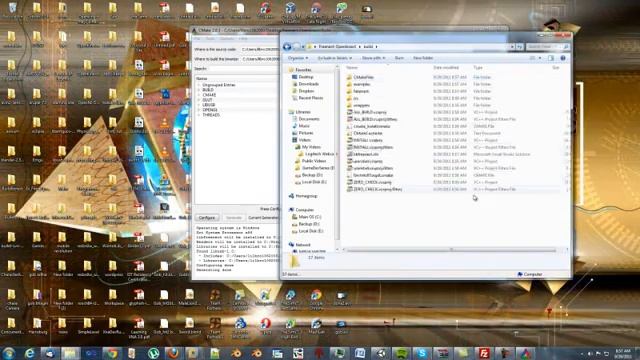Click the file list horizontal scrollbar

(451, 250)
